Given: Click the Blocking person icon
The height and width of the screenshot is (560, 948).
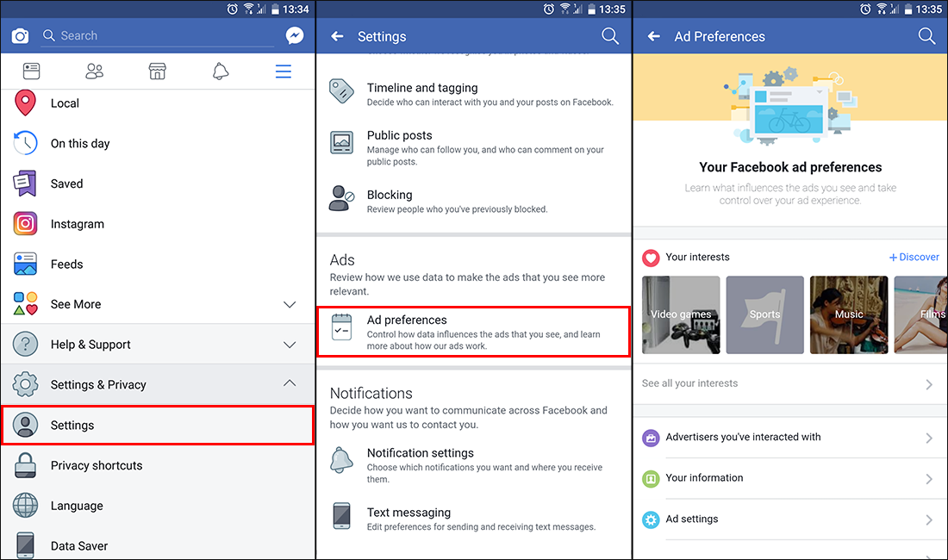Looking at the screenshot, I should 341,198.
